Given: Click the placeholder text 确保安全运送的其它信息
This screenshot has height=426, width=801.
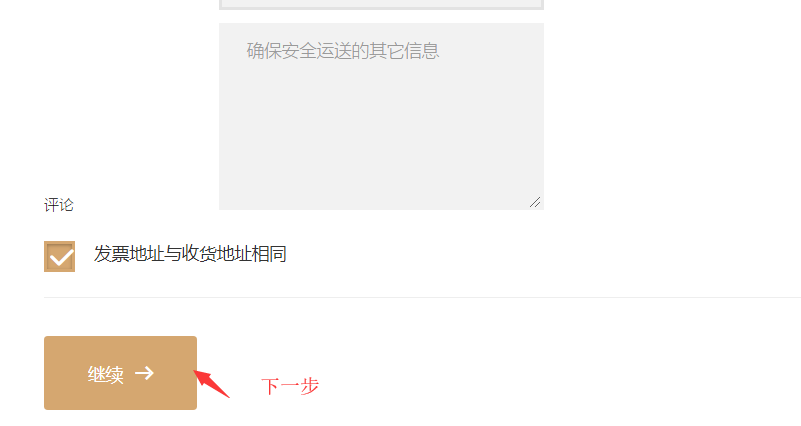Looking at the screenshot, I should coord(343,51).
